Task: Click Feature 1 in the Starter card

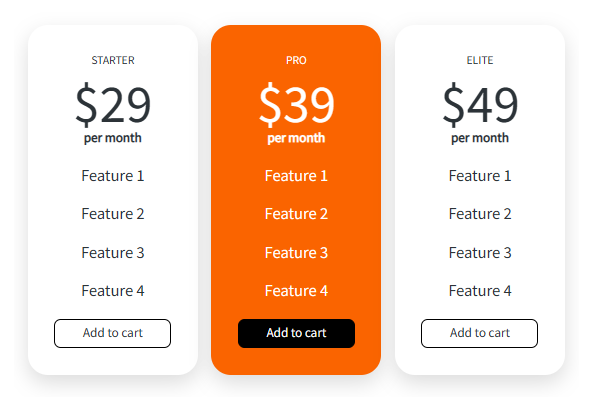Action: coord(113,176)
